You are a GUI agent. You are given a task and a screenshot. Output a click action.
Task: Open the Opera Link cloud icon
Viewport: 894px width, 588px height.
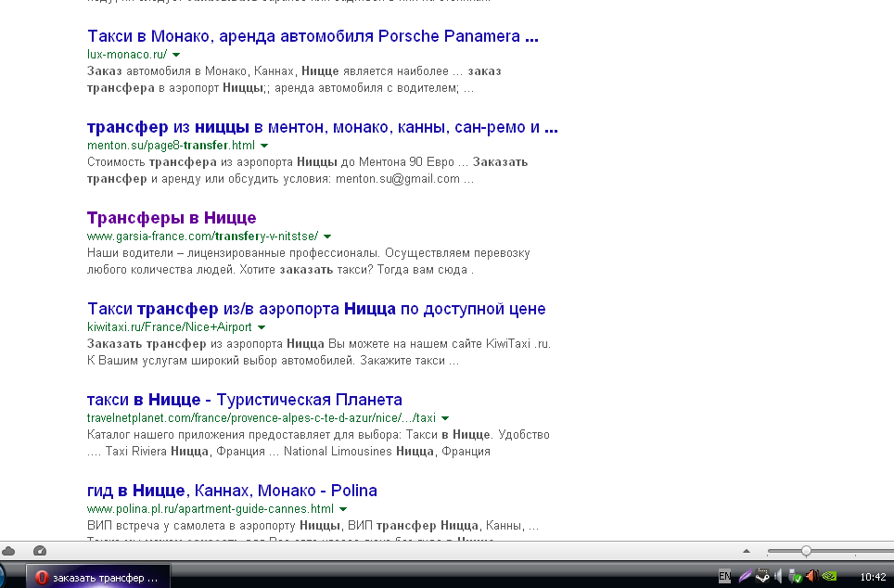coord(8,551)
